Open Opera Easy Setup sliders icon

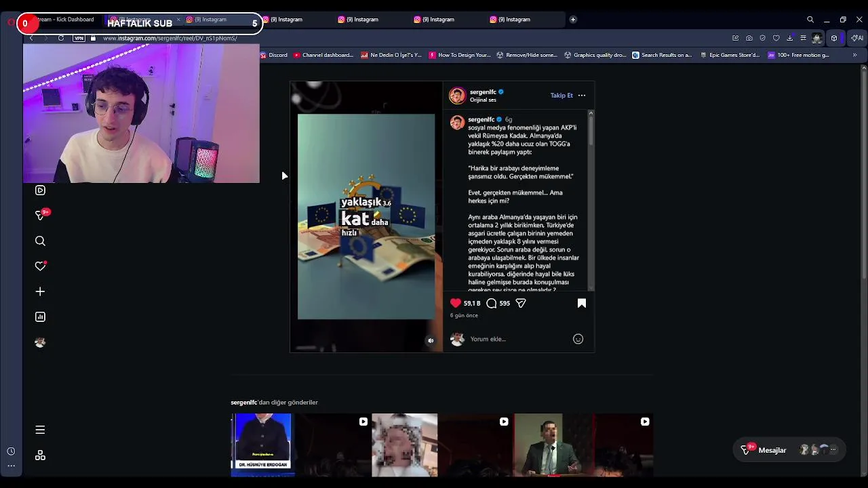(804, 38)
